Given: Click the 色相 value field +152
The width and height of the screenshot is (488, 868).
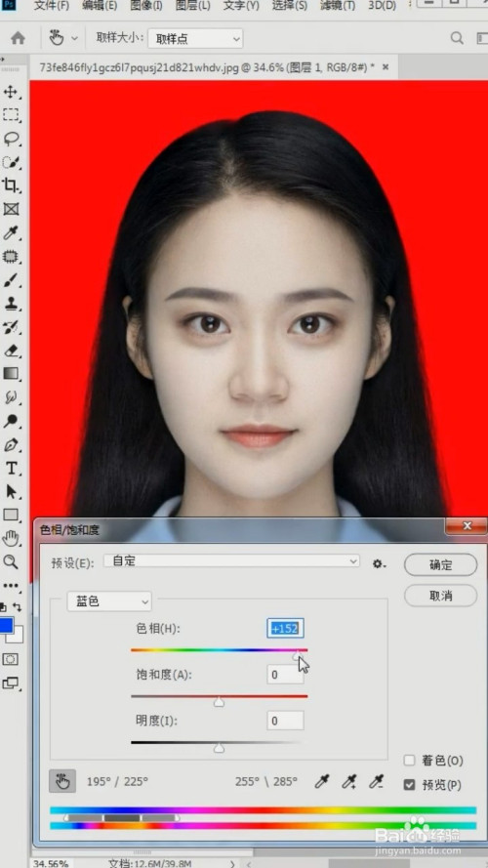Looking at the screenshot, I should pos(286,629).
